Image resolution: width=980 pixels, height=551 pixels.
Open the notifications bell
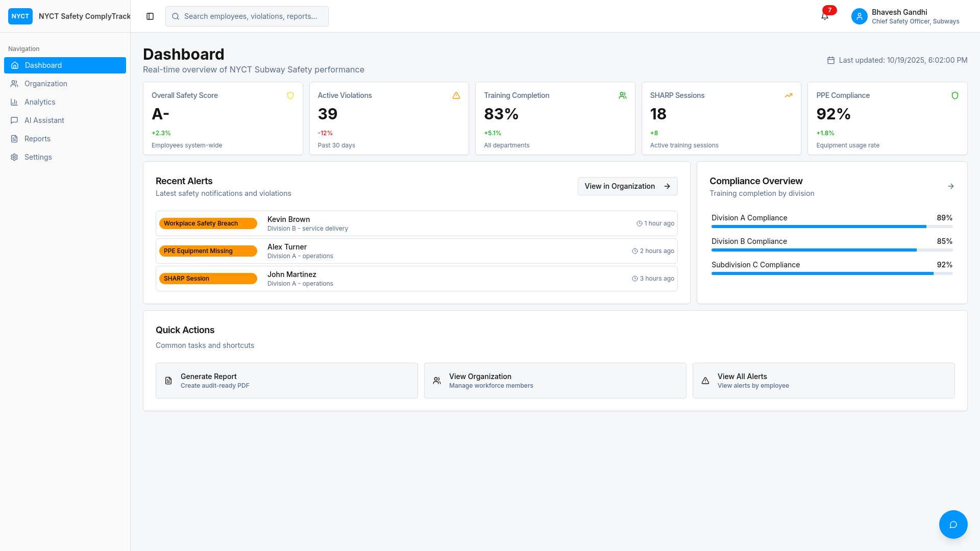(825, 16)
